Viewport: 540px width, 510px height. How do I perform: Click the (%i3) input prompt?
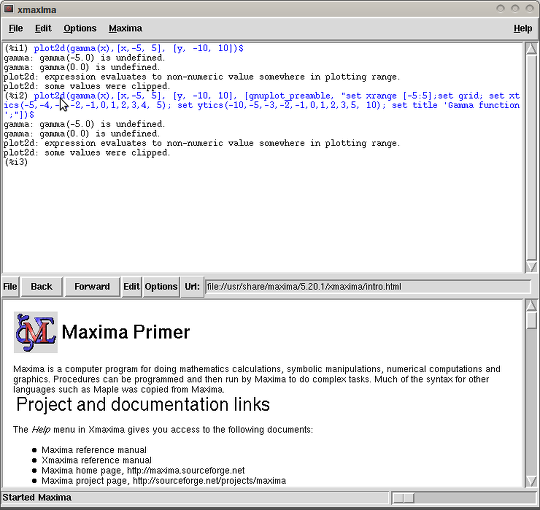click(16, 162)
